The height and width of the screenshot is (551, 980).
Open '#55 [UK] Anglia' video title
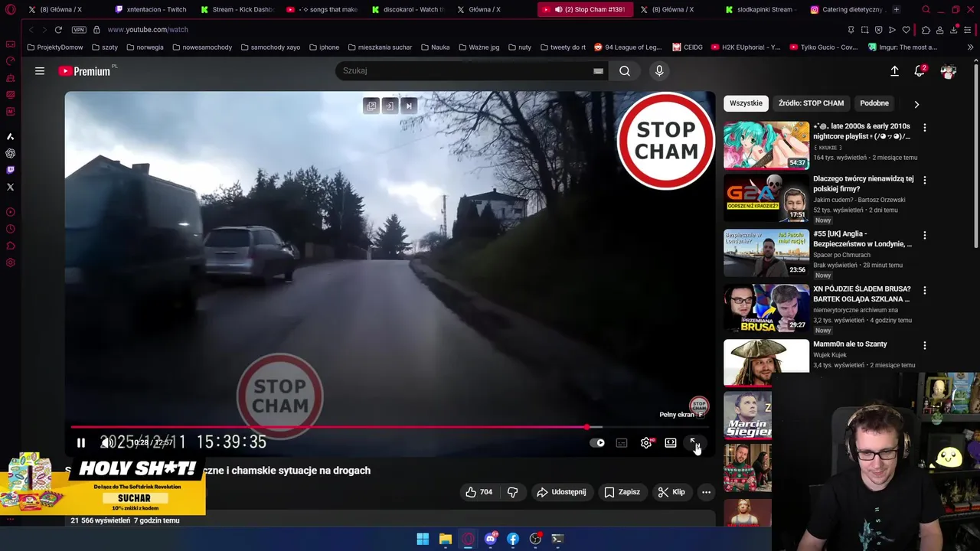862,239
